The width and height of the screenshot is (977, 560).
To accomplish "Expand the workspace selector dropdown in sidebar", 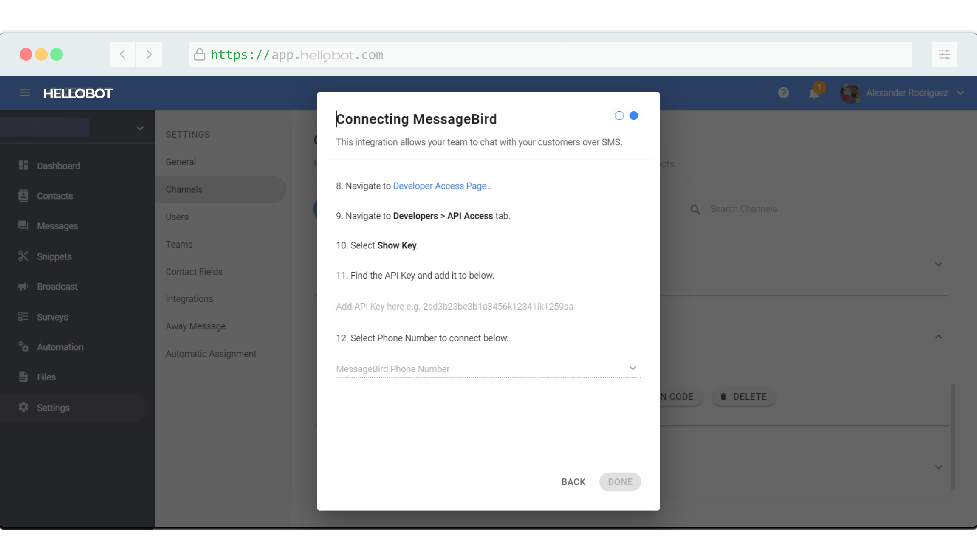I will point(140,128).
